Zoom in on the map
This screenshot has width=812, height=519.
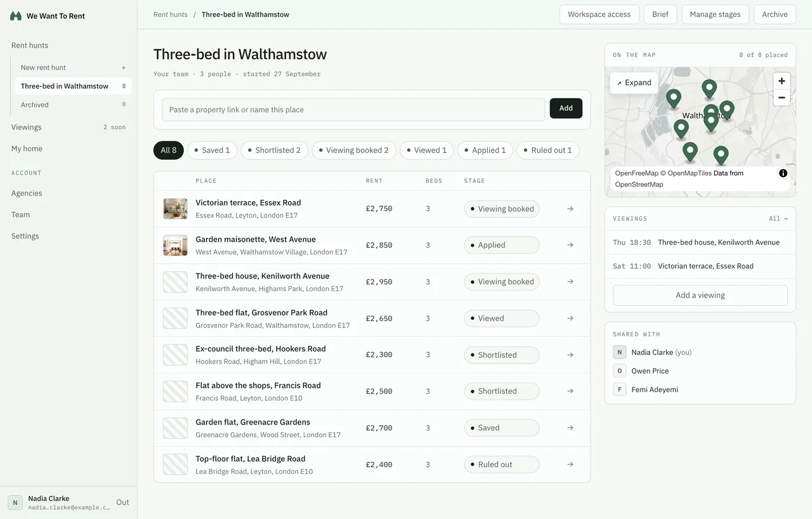(x=782, y=81)
